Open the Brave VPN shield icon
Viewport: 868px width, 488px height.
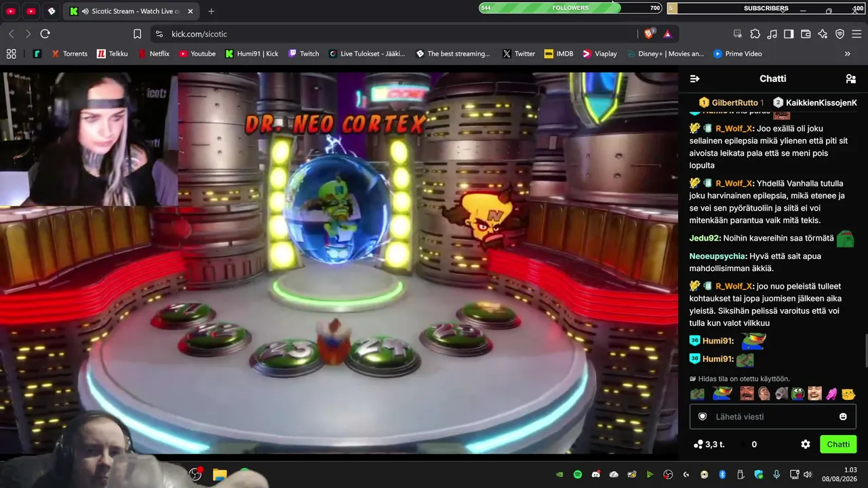[x=840, y=34]
